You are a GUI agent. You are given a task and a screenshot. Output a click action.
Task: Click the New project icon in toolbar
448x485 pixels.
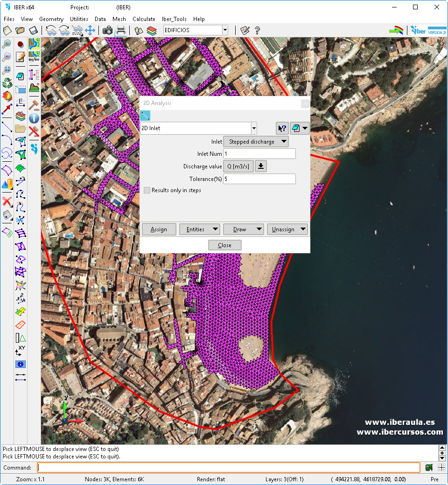[x=7, y=30]
